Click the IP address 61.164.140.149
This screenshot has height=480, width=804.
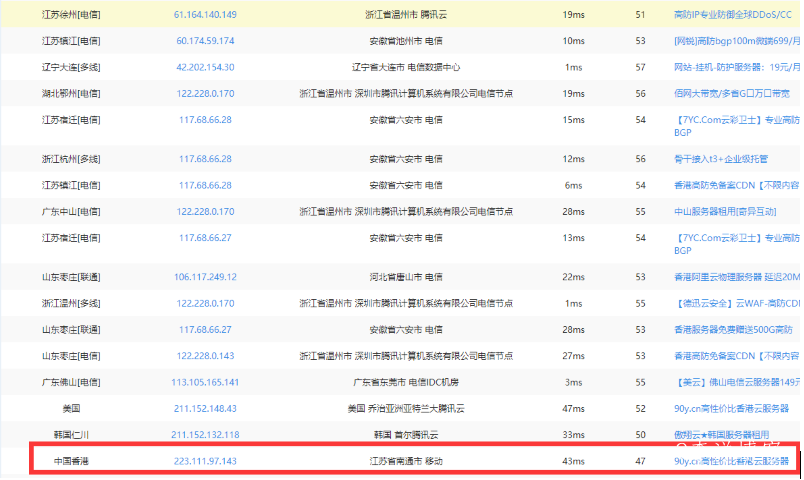(205, 15)
